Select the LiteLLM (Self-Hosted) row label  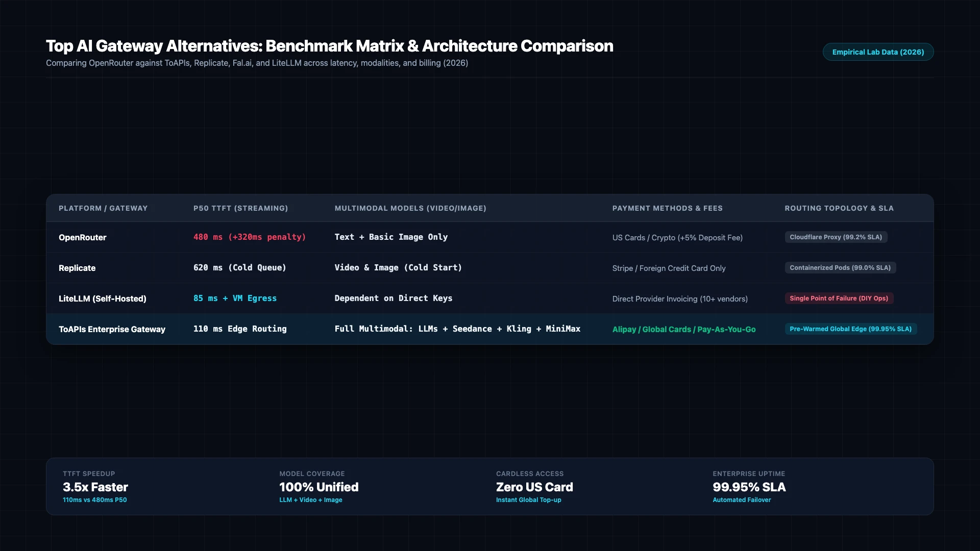(x=103, y=298)
